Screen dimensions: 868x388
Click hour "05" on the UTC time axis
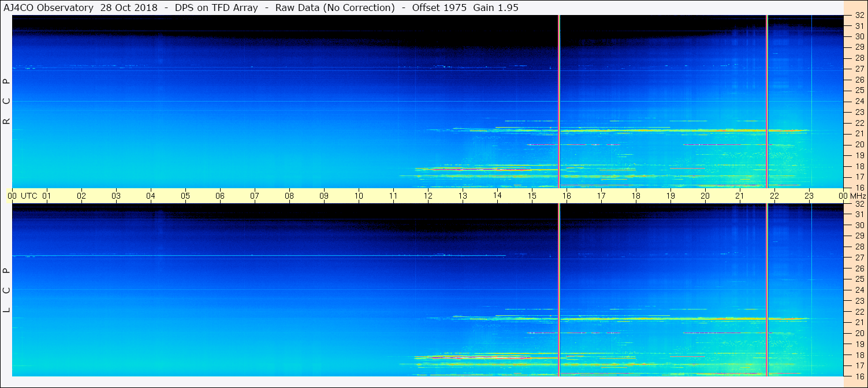pyautogui.click(x=185, y=196)
